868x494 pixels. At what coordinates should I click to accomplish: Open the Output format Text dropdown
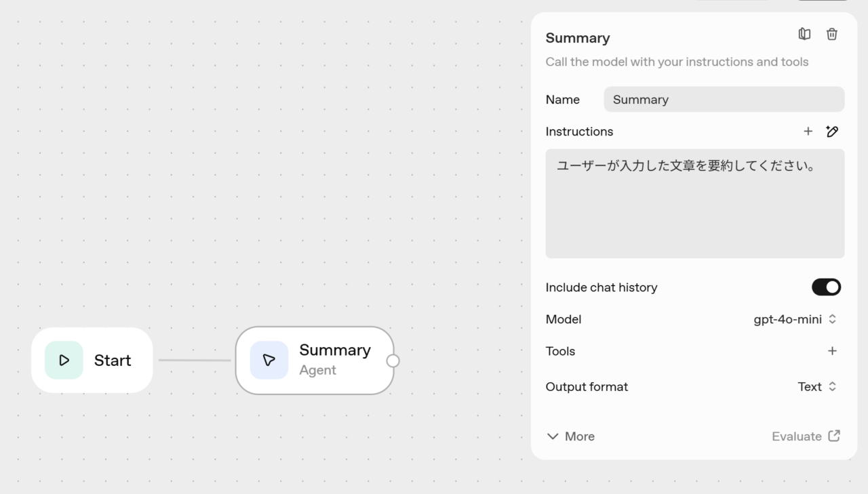pos(817,387)
